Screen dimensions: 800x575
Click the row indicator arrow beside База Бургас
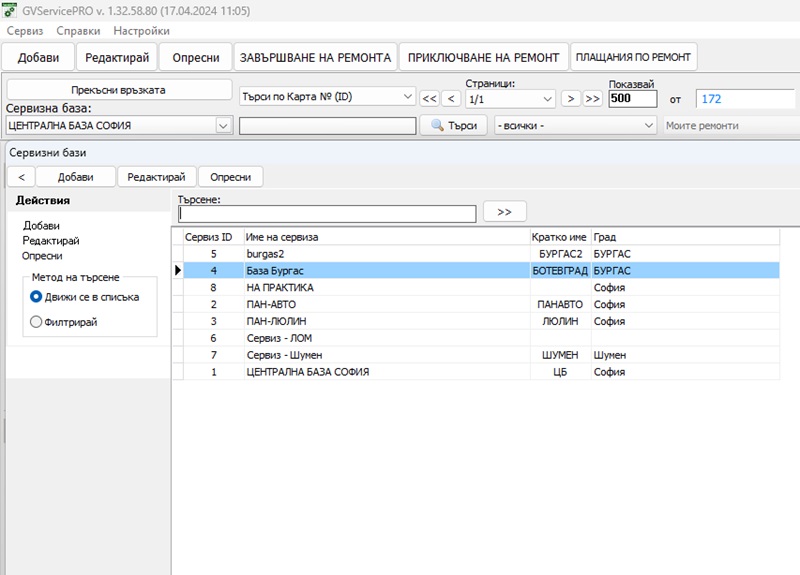click(178, 270)
